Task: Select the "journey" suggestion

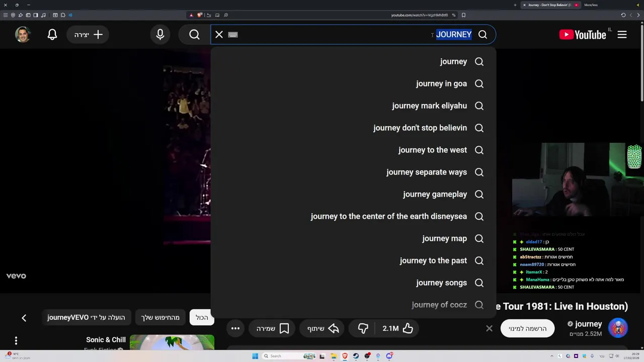Action: click(x=353, y=61)
